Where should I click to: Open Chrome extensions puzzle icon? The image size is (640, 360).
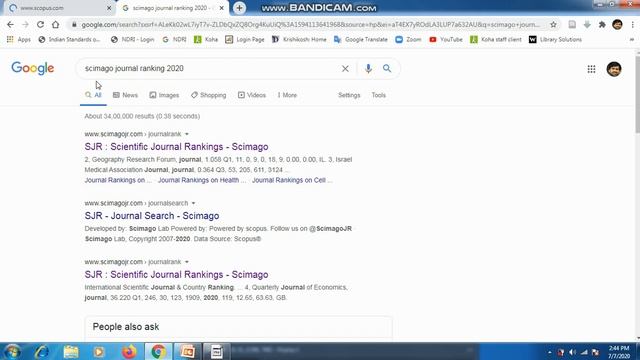coord(602,24)
